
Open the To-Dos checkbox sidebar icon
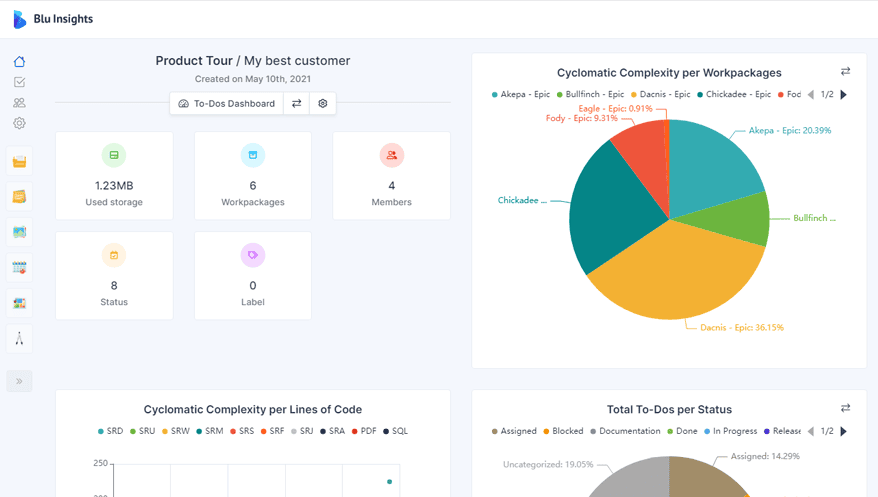pyautogui.click(x=19, y=82)
